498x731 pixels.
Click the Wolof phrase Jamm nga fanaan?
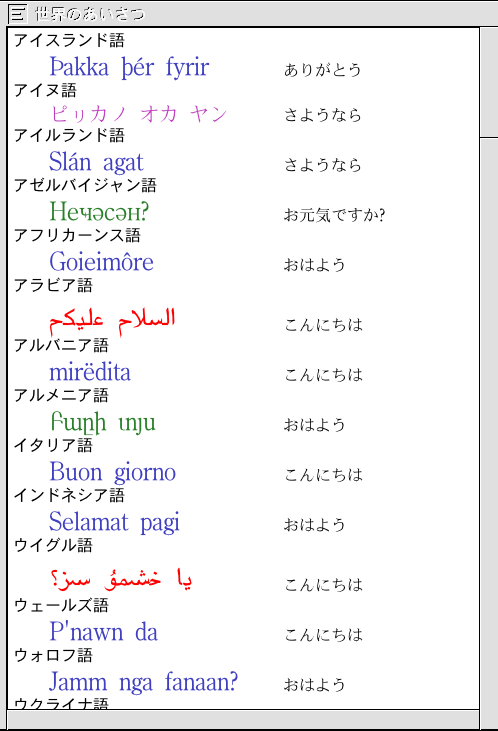144,683
